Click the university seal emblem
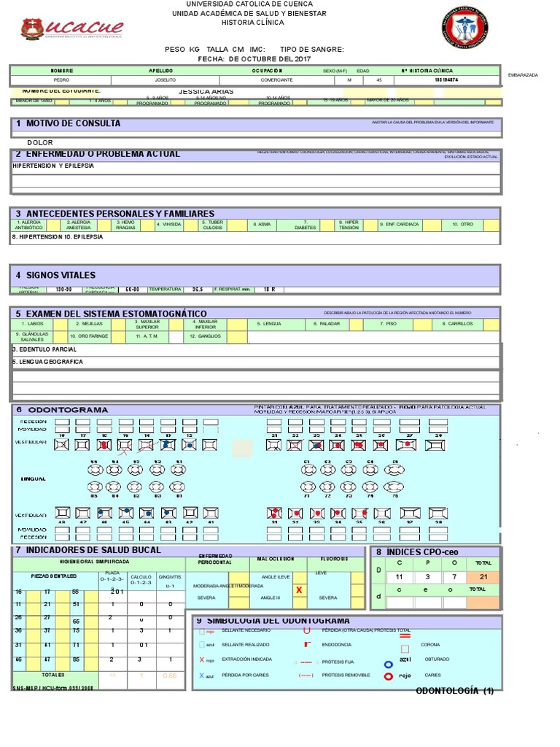Image resolution: width=560 pixels, height=747 pixels. (x=464, y=28)
